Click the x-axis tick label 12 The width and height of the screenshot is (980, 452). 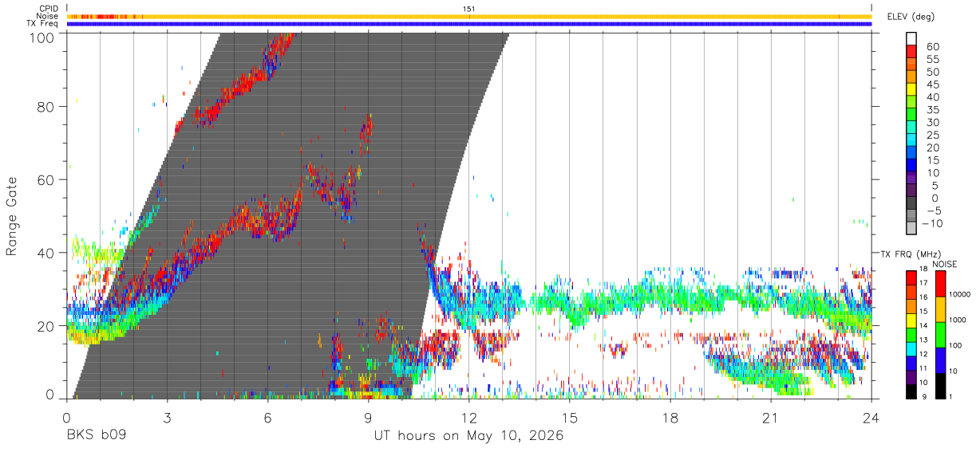(x=469, y=418)
